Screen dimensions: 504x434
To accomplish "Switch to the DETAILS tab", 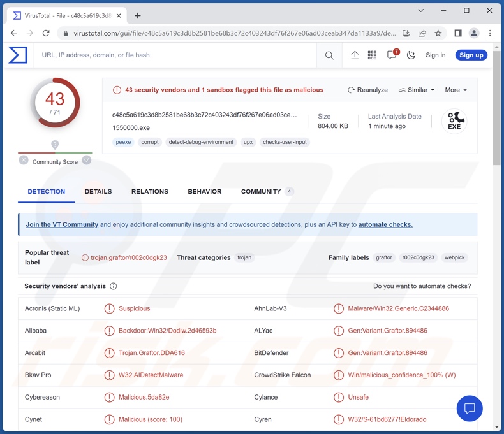I will [x=98, y=192].
